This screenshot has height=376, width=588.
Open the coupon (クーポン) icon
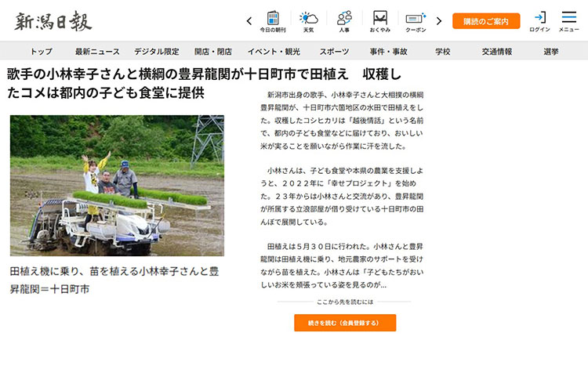coord(416,21)
